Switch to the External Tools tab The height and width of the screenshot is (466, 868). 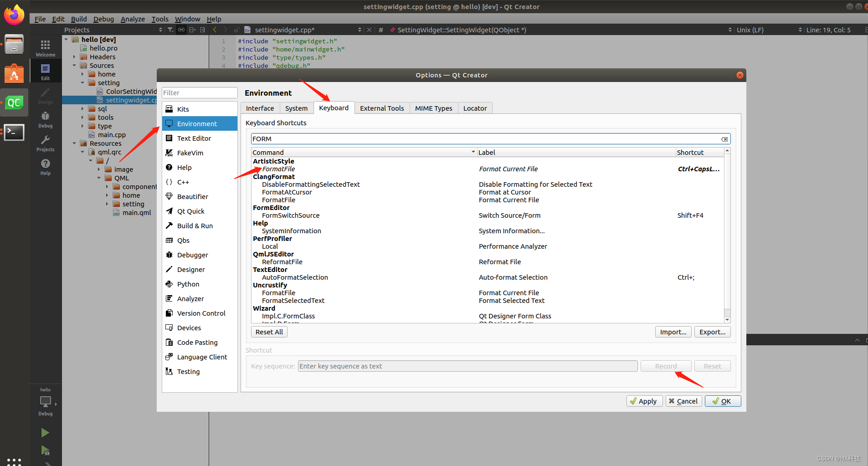[x=382, y=108]
